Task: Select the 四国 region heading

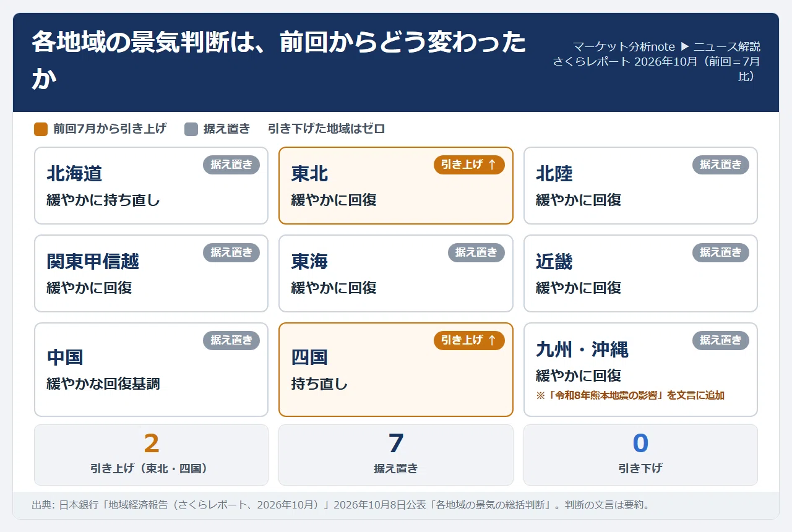Action: coord(309,358)
